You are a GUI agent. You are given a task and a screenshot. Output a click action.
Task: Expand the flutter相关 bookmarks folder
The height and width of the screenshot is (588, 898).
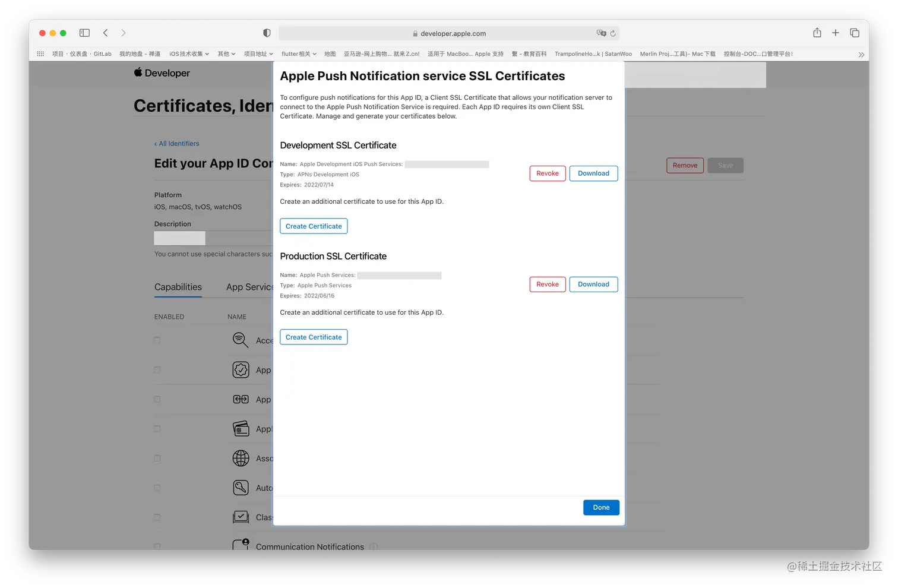pyautogui.click(x=299, y=53)
